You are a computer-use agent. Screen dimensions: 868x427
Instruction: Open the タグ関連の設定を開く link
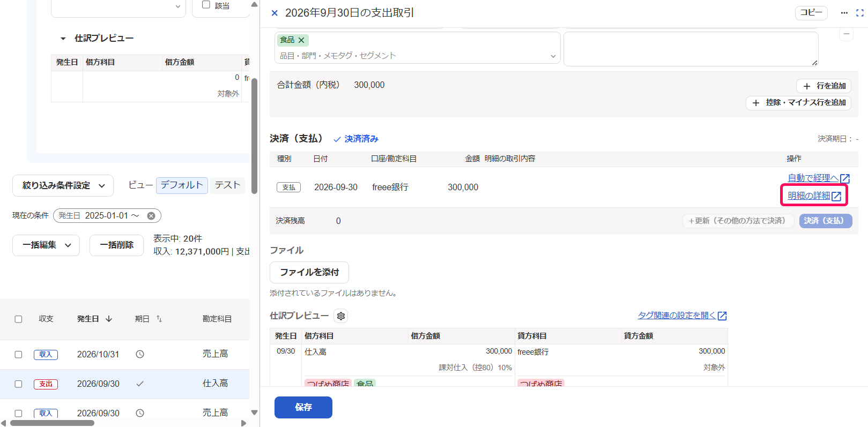click(x=682, y=316)
